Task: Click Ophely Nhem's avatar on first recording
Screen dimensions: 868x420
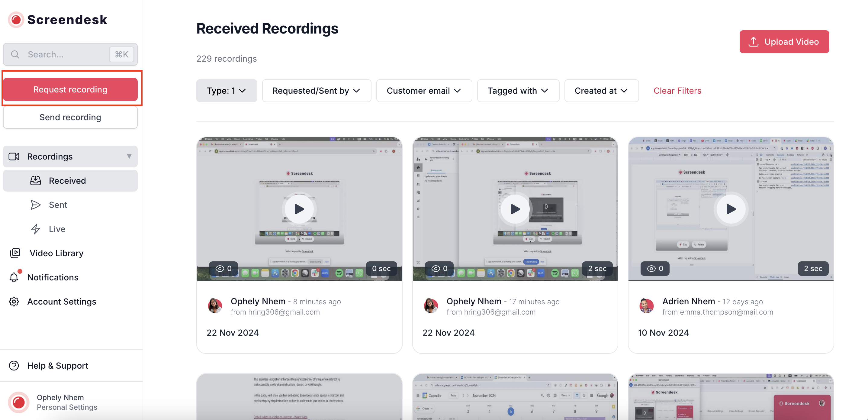Action: coord(215,306)
